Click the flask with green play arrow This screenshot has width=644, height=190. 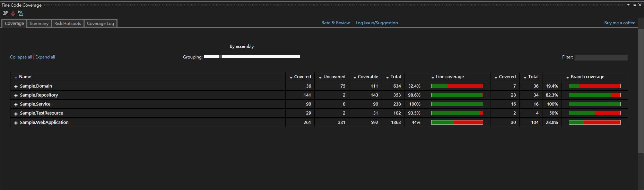tap(20, 13)
